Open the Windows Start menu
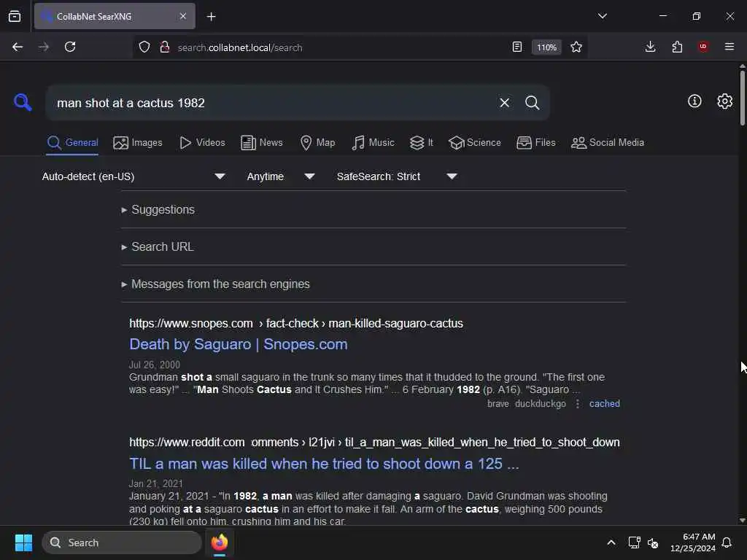Screen dimensions: 747x560 pos(23,542)
